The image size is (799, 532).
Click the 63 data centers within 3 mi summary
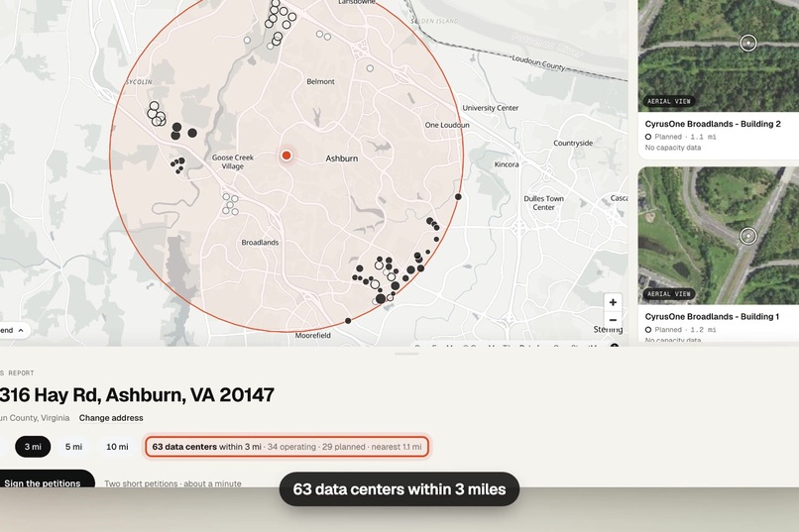tap(286, 447)
